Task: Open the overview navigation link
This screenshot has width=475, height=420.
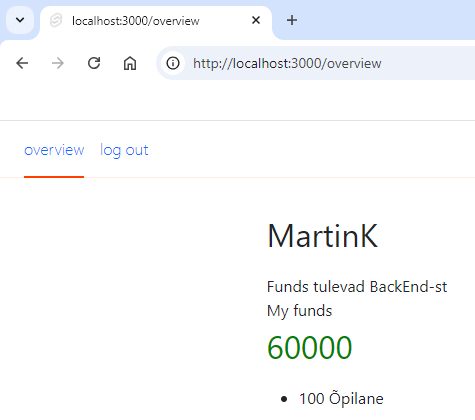Action: 54,150
